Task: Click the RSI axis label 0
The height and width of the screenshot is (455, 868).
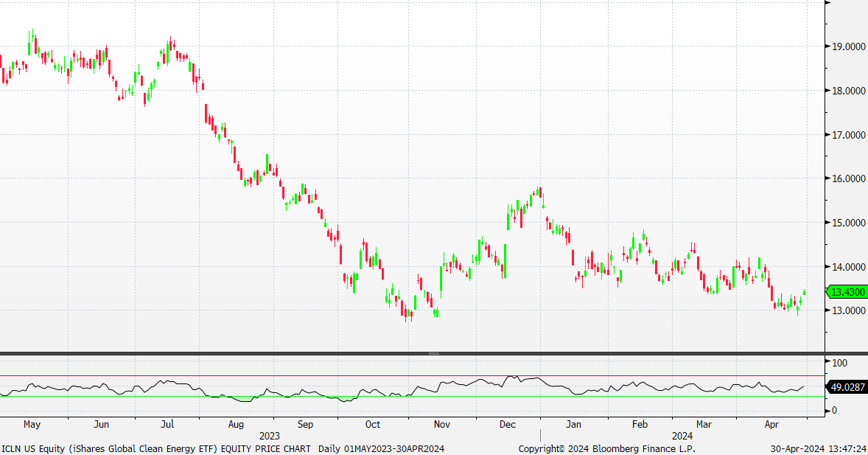Action: 835,411
